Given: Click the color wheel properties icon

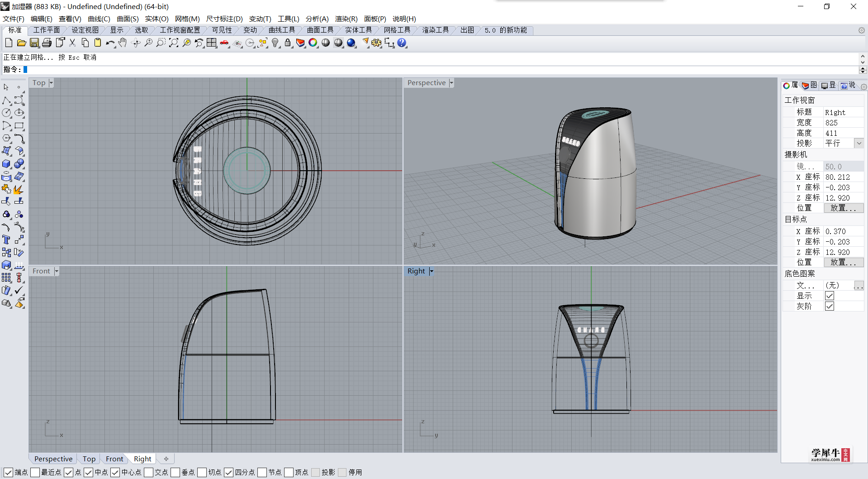Looking at the screenshot, I should click(313, 43).
